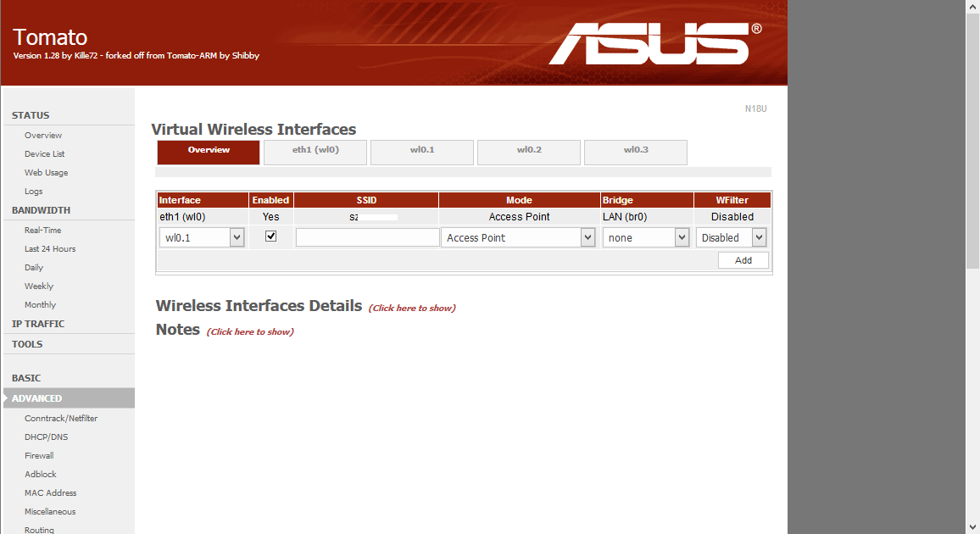Screen dimensions: 980x534
Task: Open Firewall settings
Action: pos(39,456)
